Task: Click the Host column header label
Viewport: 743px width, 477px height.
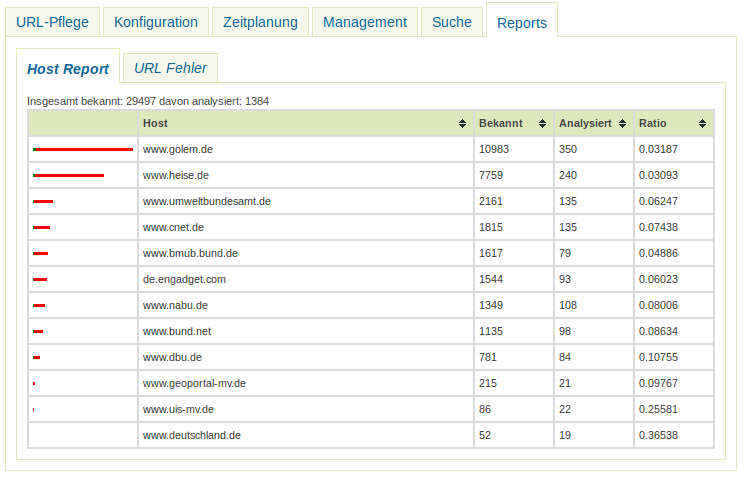Action: (155, 124)
